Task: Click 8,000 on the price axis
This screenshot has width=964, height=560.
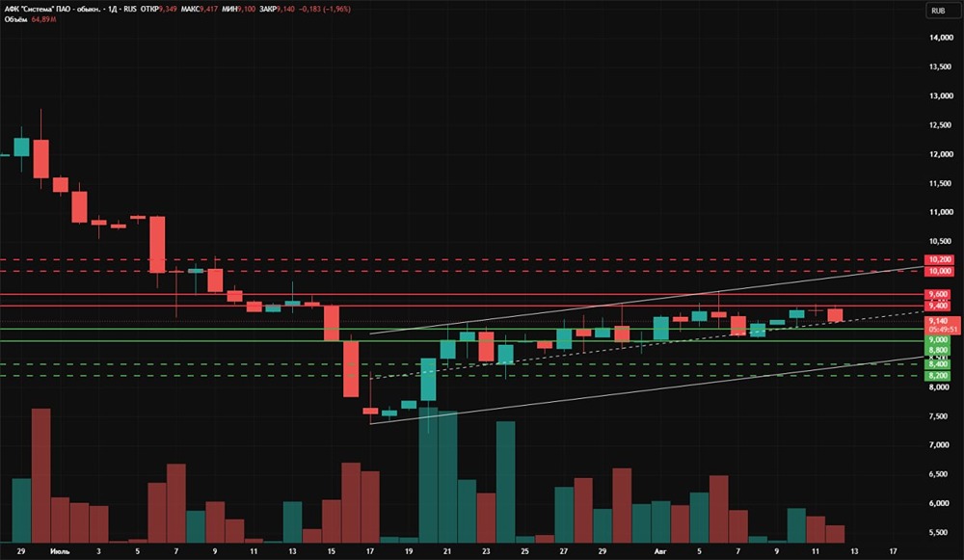Action: (x=938, y=387)
